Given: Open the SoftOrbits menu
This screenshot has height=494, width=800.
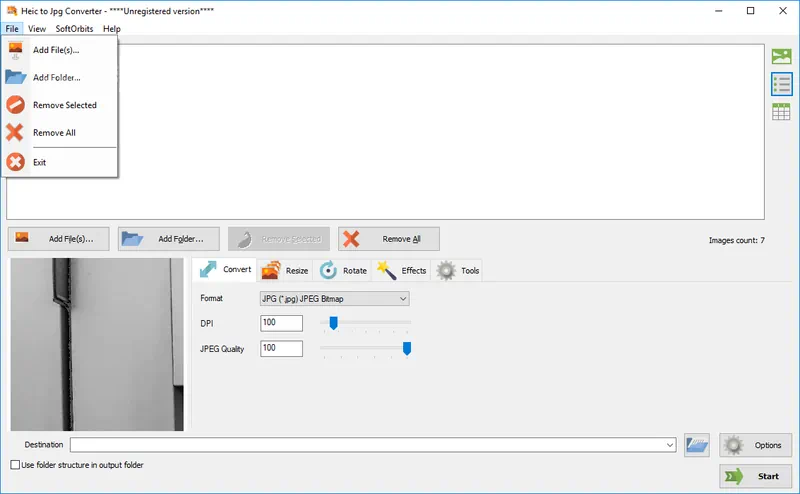Looking at the screenshot, I should 74,29.
